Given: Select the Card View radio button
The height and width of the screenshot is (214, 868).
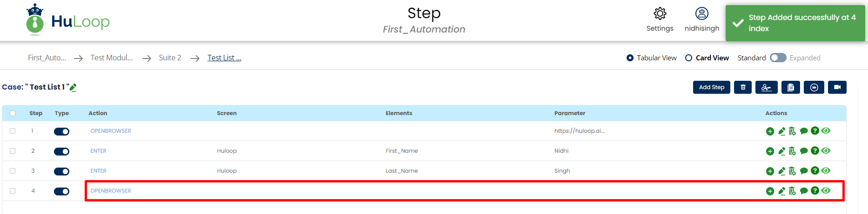Looking at the screenshot, I should click(x=688, y=58).
